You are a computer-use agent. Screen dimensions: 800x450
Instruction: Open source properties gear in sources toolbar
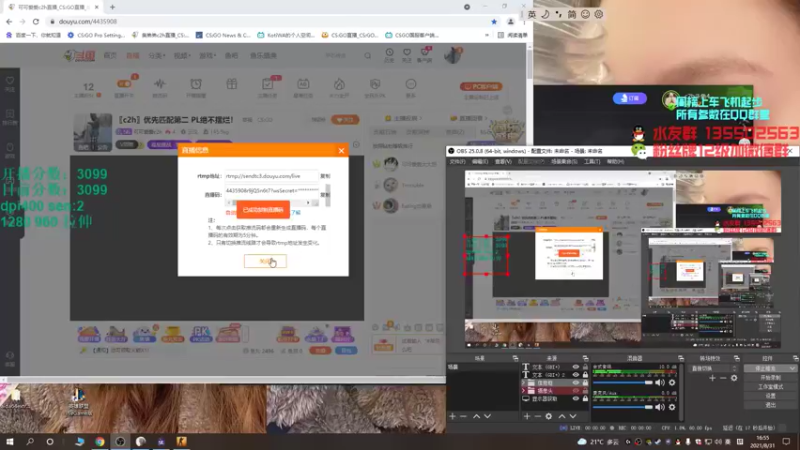pyautogui.click(x=548, y=416)
